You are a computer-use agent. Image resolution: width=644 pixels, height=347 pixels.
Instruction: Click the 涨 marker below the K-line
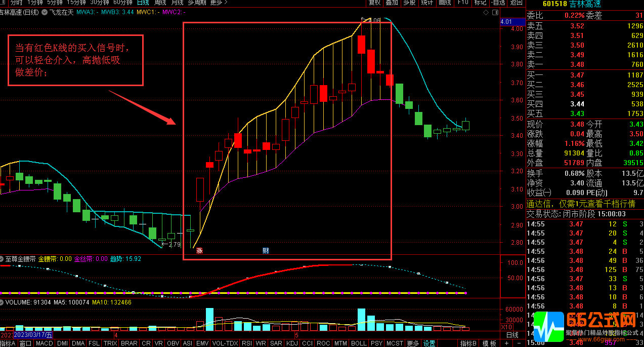click(x=199, y=250)
